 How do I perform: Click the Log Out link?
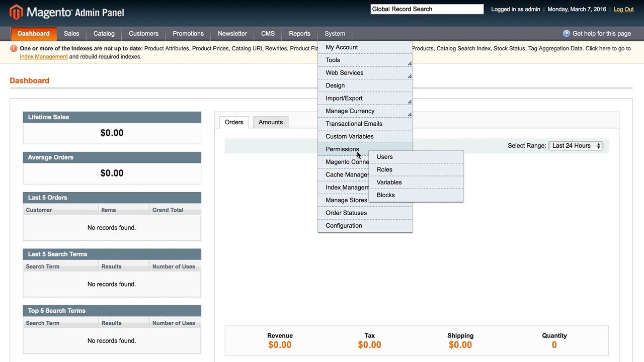(623, 9)
